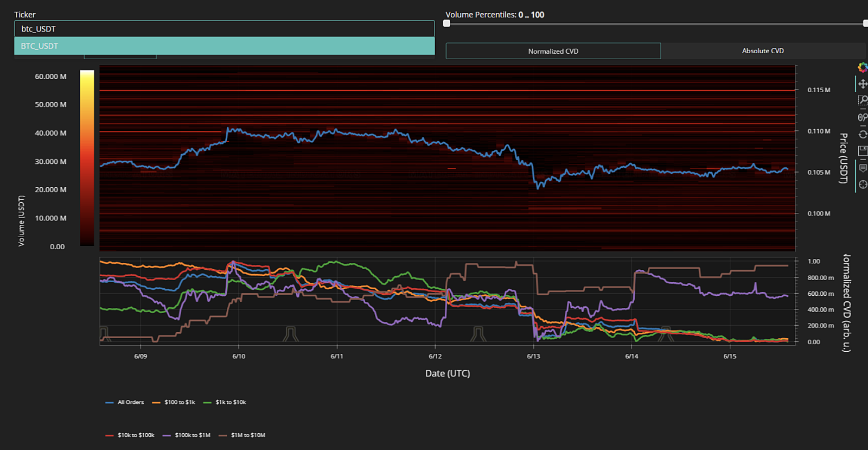Click the left handle of Volume Percentiles slider

coord(446,23)
